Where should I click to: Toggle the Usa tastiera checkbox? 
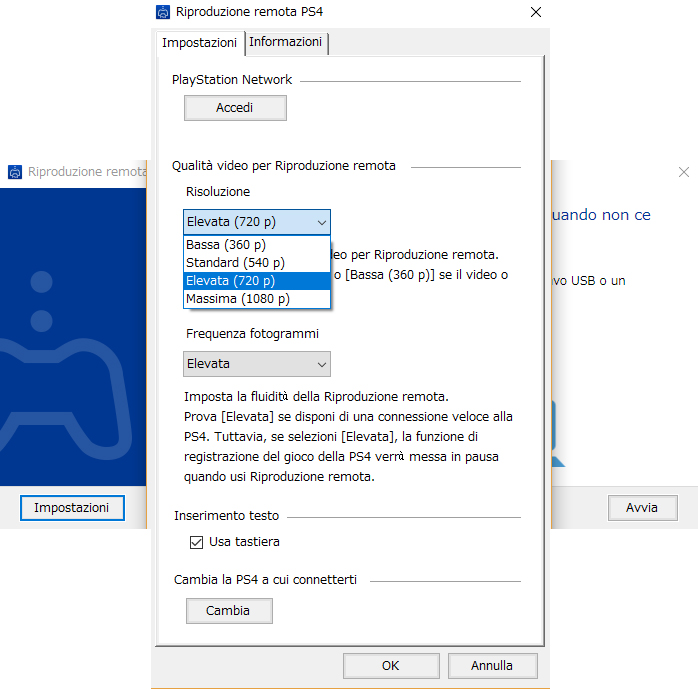point(196,542)
